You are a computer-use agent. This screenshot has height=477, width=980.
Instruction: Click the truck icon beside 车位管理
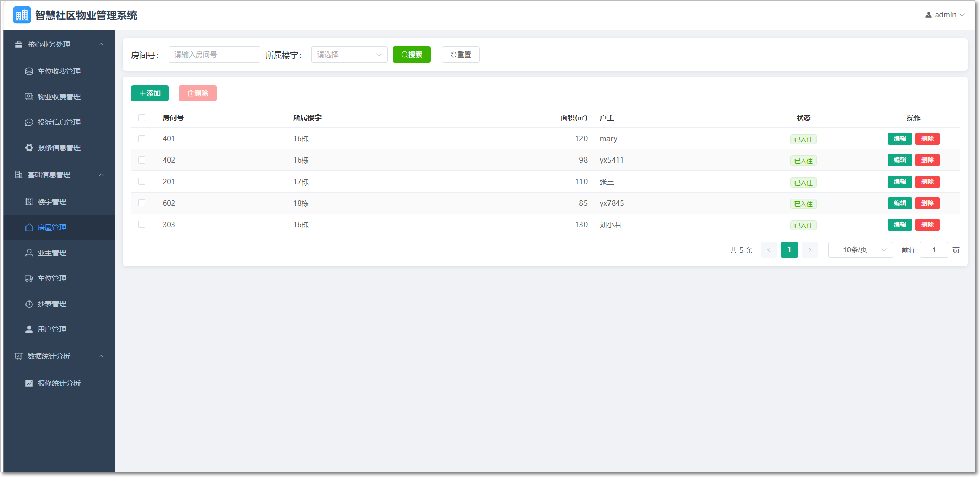pyautogui.click(x=29, y=278)
